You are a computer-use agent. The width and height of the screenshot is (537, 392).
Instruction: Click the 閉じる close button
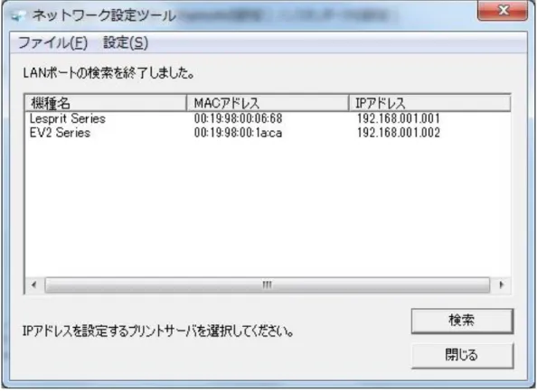[462, 355]
